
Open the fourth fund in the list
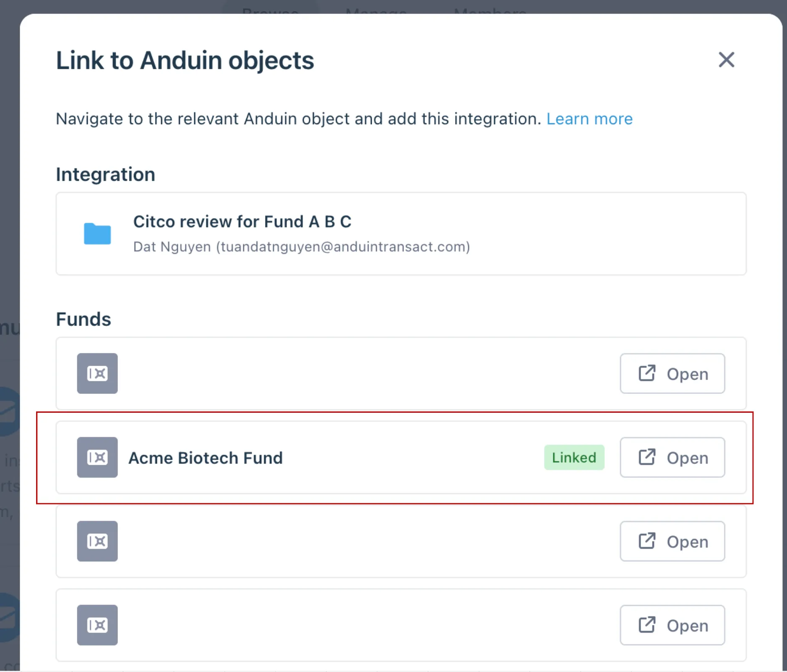[672, 625]
